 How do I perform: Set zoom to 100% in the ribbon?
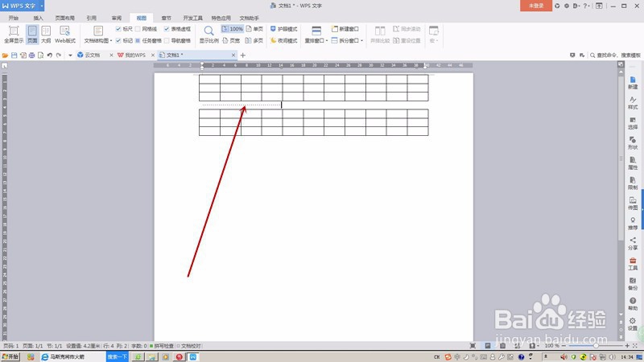pyautogui.click(x=232, y=29)
